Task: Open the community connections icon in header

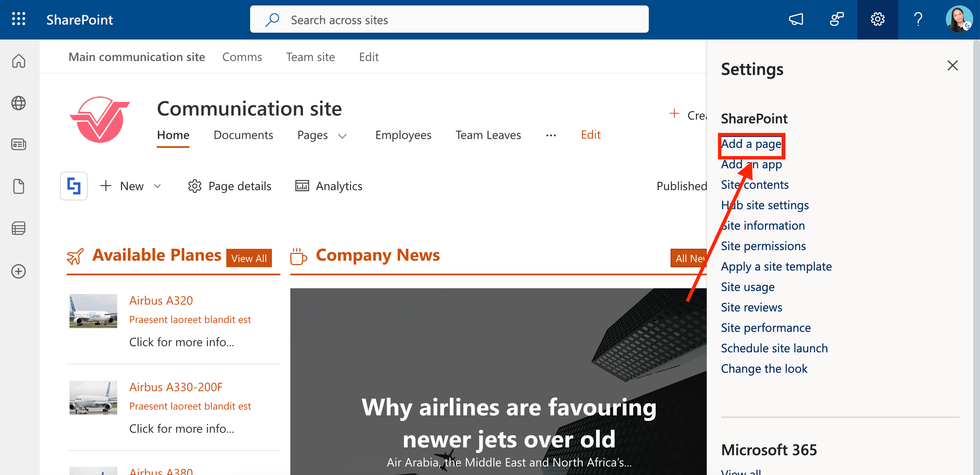Action: point(837,19)
